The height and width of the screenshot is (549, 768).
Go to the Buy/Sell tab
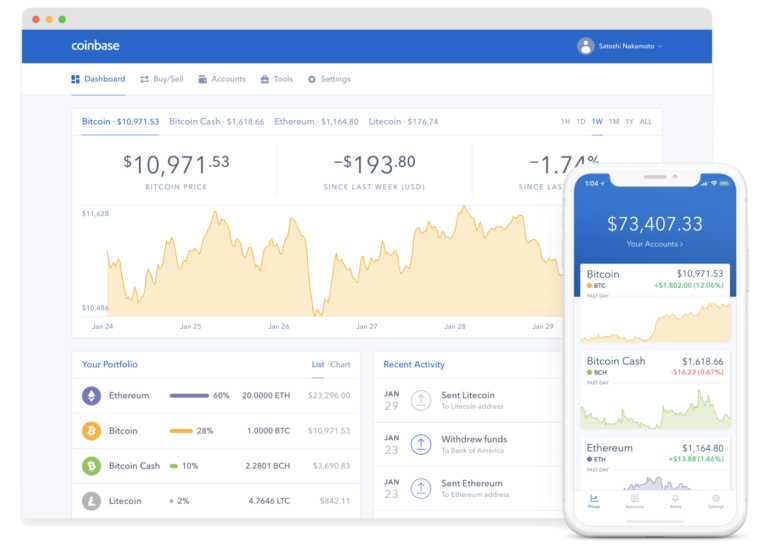tap(162, 79)
